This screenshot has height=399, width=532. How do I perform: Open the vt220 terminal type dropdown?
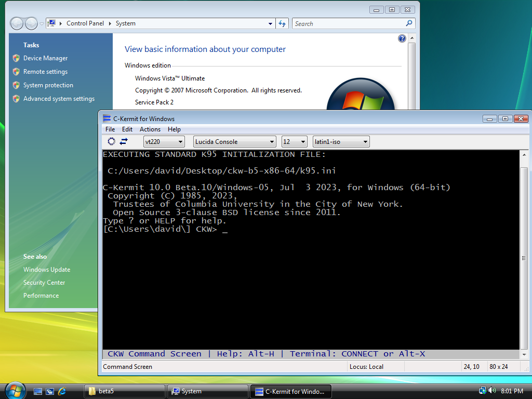164,142
